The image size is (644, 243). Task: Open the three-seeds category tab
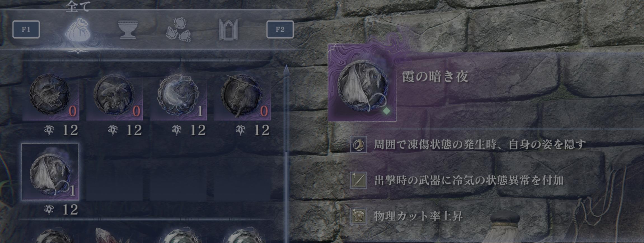coord(179,30)
